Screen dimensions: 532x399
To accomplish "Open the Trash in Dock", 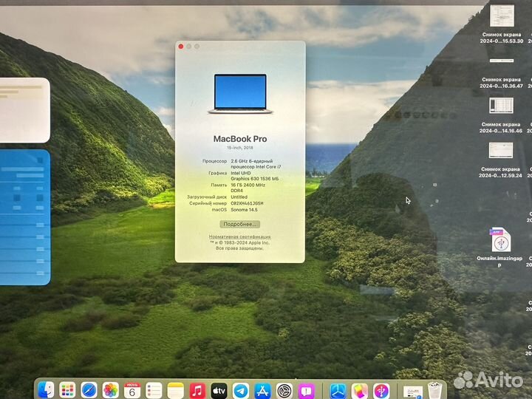I will [x=435, y=391].
